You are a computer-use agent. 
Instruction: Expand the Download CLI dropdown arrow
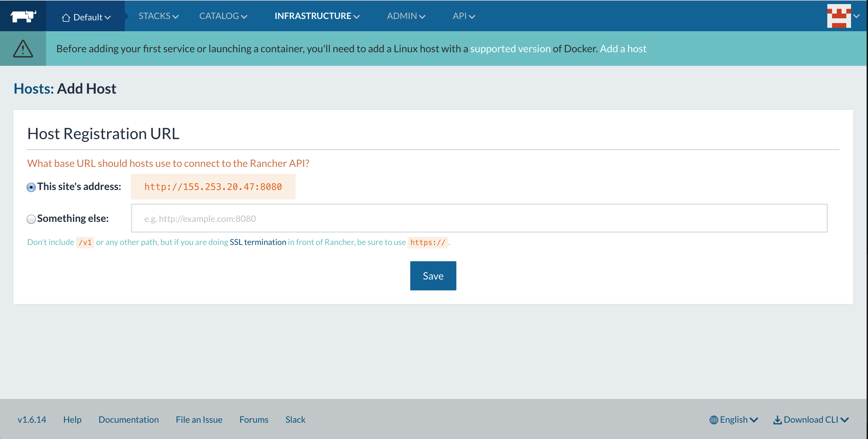(845, 420)
